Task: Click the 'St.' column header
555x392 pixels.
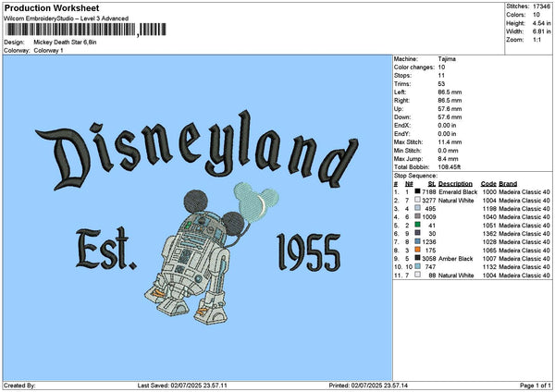Action: 432,184
